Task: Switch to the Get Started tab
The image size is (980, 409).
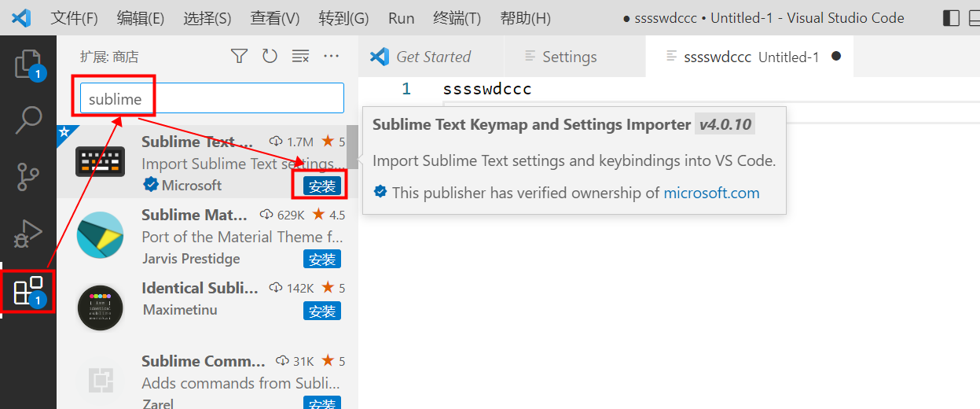Action: 431,57
